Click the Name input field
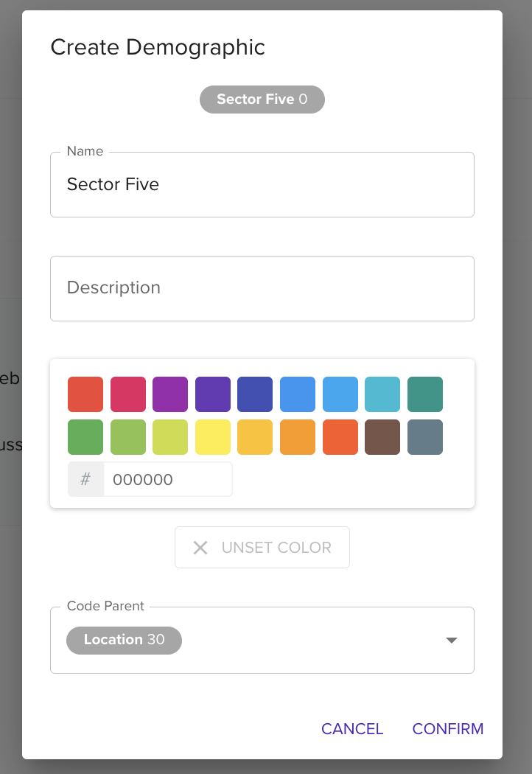This screenshot has height=774, width=532. tap(262, 184)
